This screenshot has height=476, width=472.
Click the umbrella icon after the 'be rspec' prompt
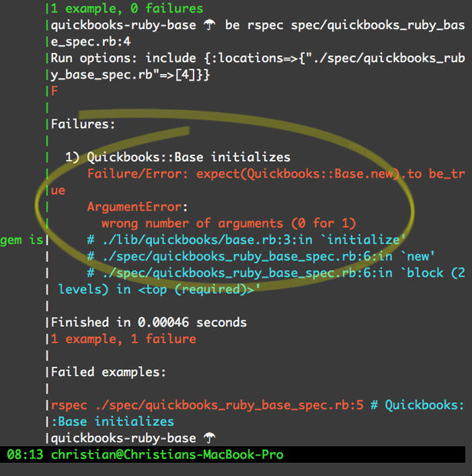point(209,25)
